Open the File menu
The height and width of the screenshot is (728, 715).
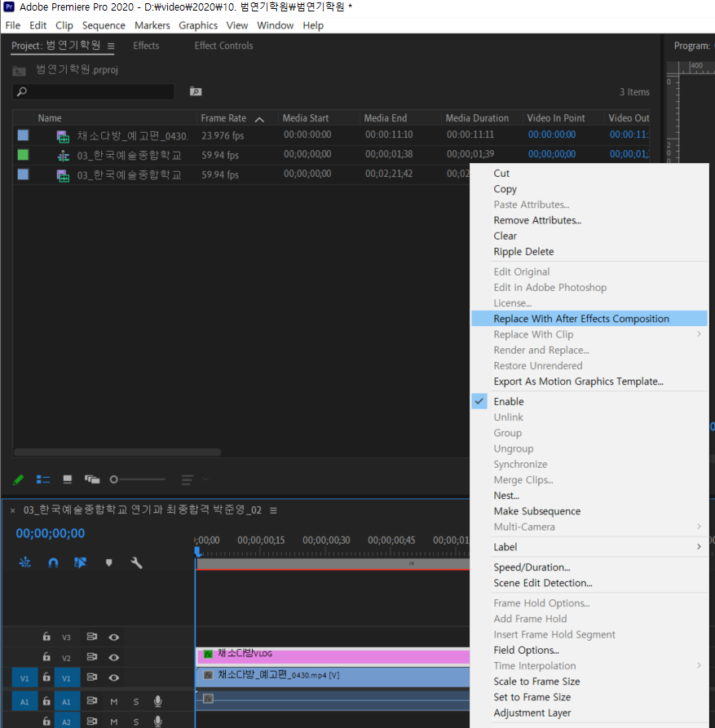(12, 25)
